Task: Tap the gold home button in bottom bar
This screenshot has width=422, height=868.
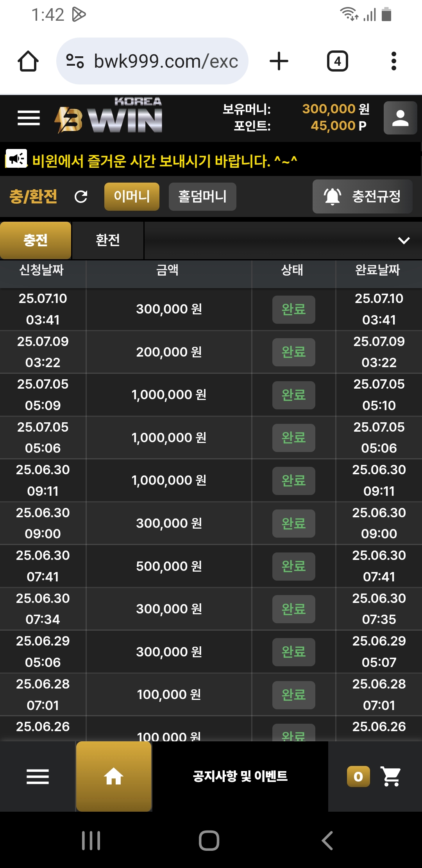Action: (x=114, y=776)
